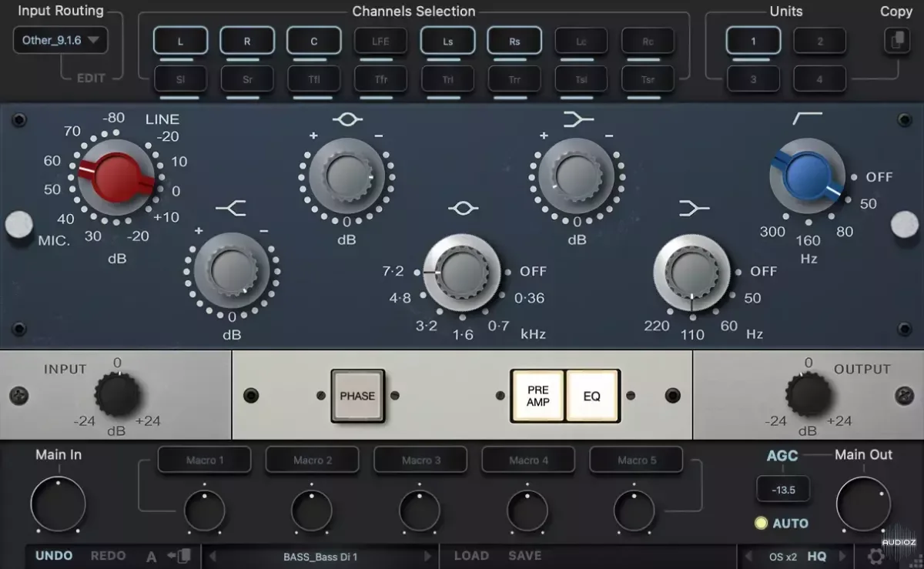This screenshot has width=924, height=569.
Task: Open settings gear icon
Action: click(x=875, y=557)
